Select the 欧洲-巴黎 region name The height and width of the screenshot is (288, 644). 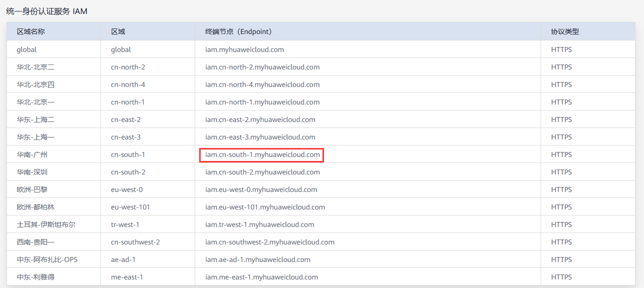[32, 189]
